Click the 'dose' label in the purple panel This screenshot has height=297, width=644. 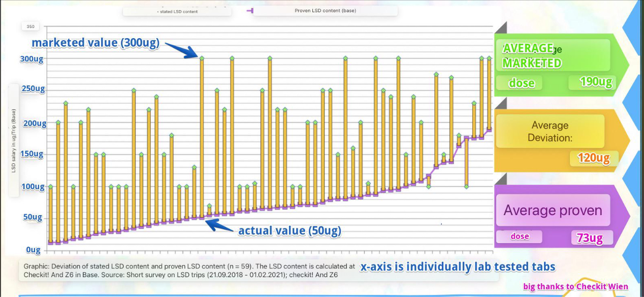point(520,236)
